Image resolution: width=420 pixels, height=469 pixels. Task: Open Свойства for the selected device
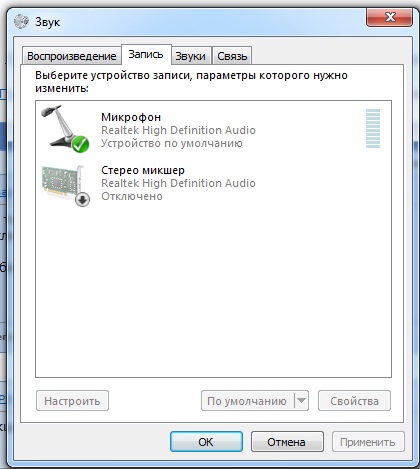click(x=354, y=401)
